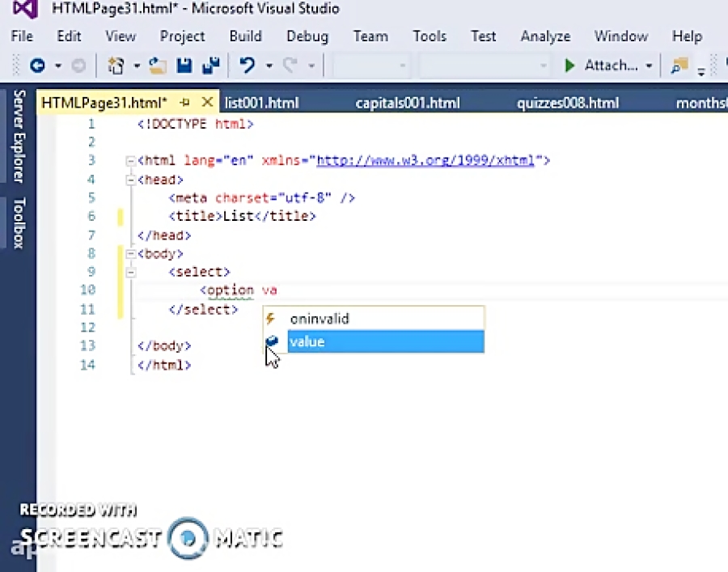Image resolution: width=728 pixels, height=572 pixels.
Task: Open the Attach dropdown arrow
Action: click(649, 66)
